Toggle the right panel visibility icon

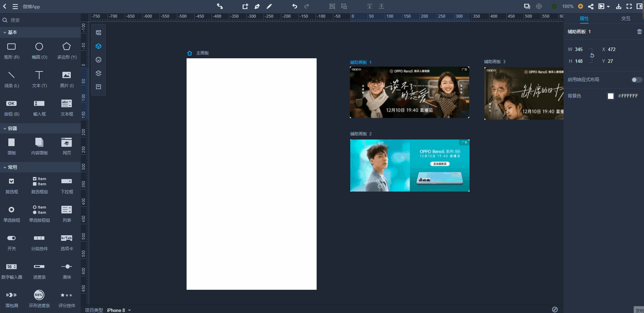[x=639, y=6]
